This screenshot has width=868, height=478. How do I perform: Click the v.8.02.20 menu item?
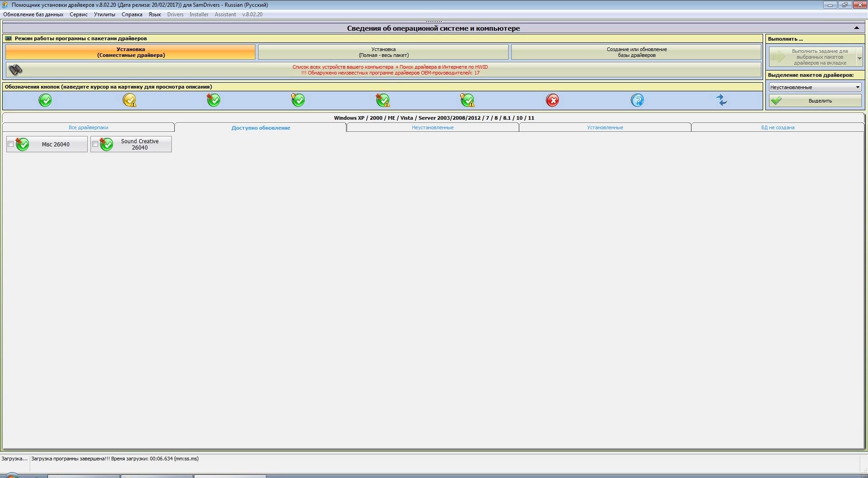pos(252,14)
